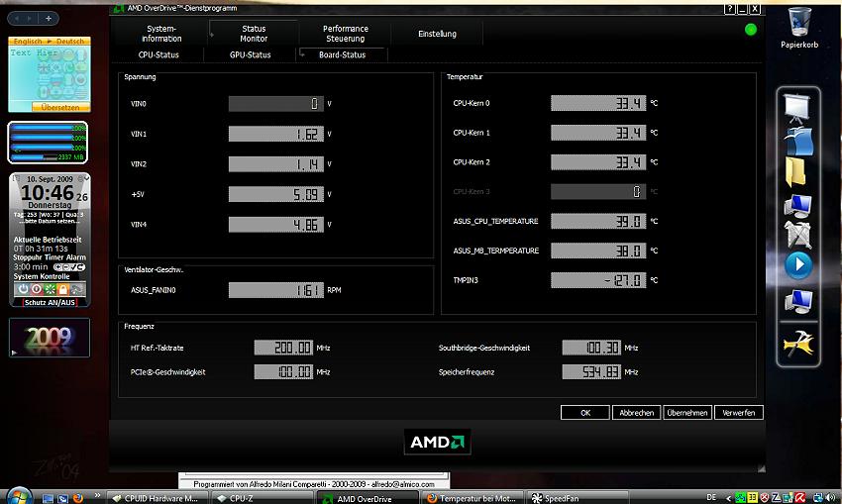Click the Englisch to Deutsch language selector
The image size is (842, 504).
[49, 41]
